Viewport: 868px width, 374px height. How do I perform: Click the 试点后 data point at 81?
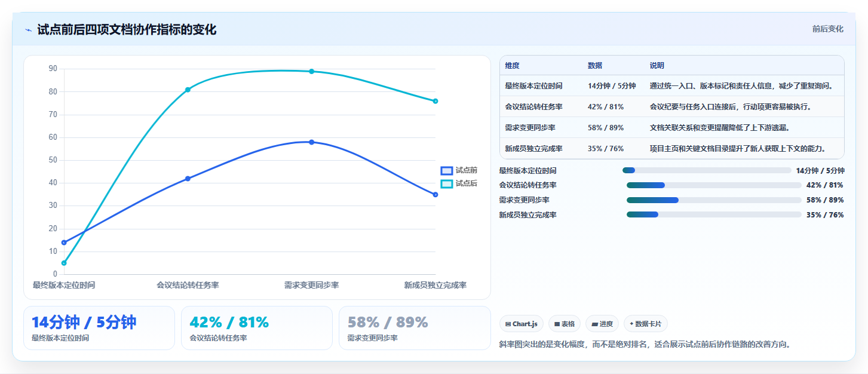[188, 90]
